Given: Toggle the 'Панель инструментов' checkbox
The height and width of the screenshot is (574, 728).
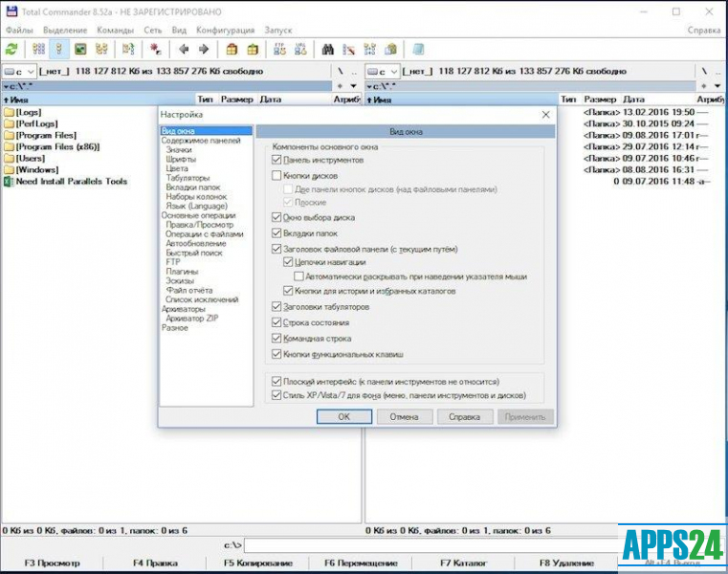Looking at the screenshot, I should pyautogui.click(x=276, y=160).
